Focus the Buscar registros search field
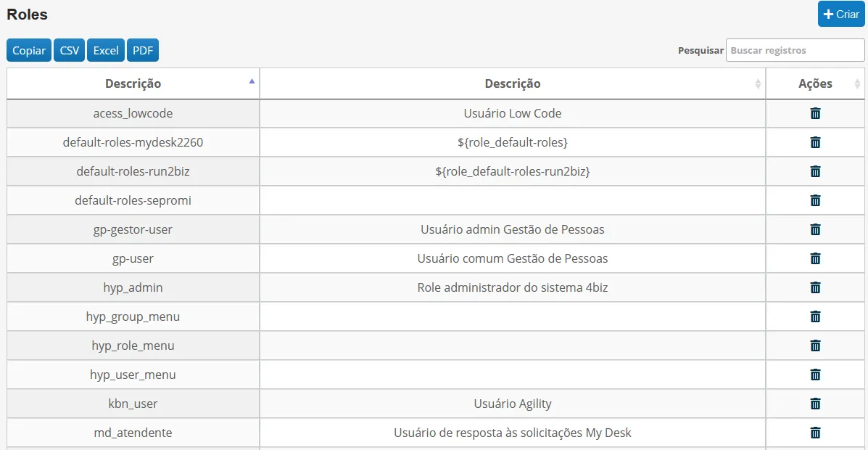 tap(795, 50)
